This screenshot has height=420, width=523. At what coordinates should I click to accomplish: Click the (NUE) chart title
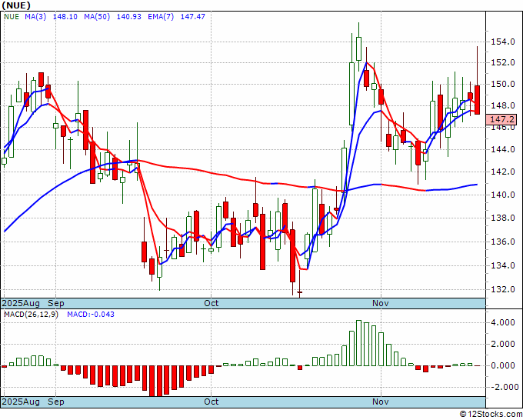16,5
